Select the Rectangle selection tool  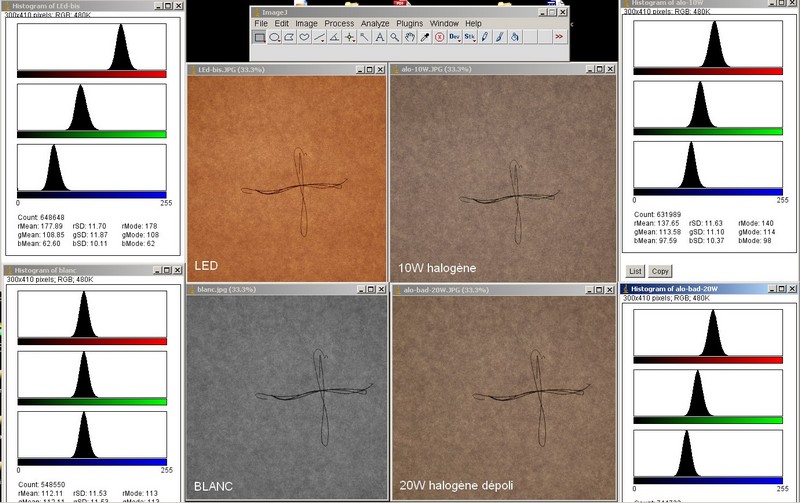(259, 37)
